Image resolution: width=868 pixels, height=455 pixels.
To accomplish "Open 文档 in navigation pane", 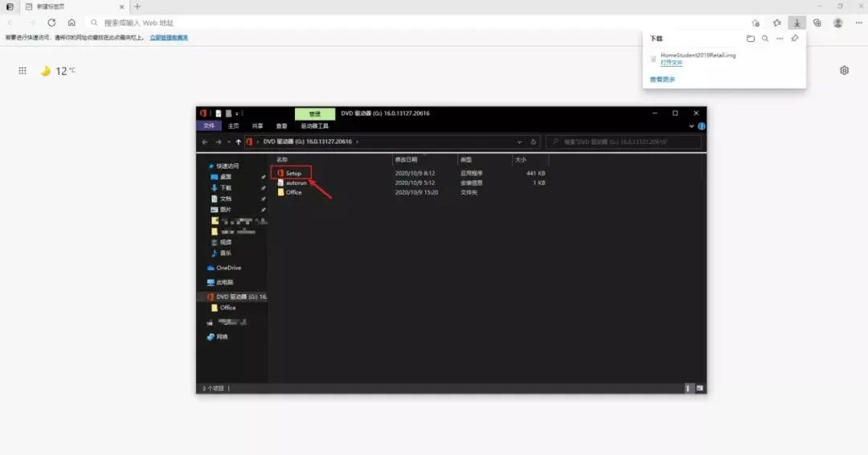I will pos(221,199).
